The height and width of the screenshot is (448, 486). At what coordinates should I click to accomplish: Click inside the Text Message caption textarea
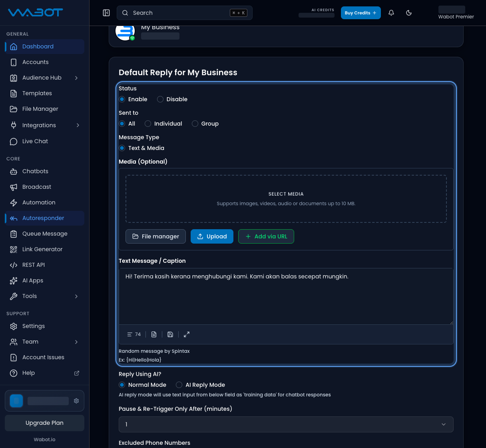[286, 296]
